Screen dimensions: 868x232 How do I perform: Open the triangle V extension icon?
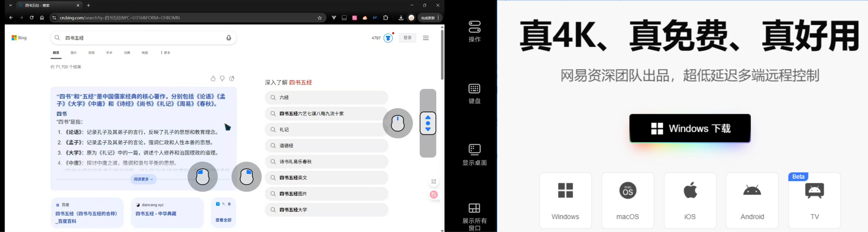pyautogui.click(x=334, y=18)
